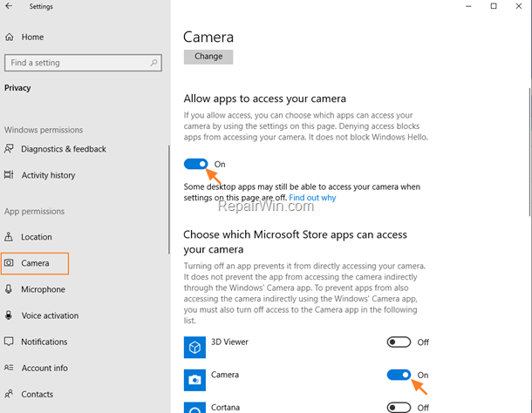Go to Notifications privacy settings
Screen dimensions: 532x413
(x=44, y=342)
